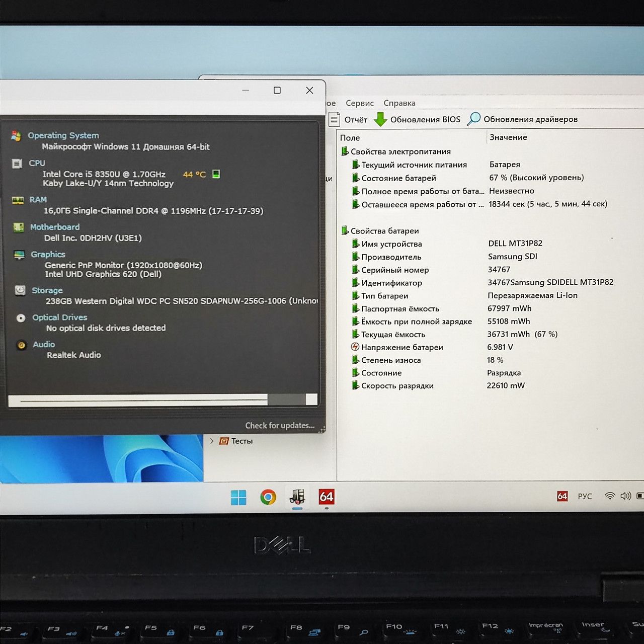The image size is (644, 644).
Task: Click the RAM module icon in Speccy
Action: 18,200
